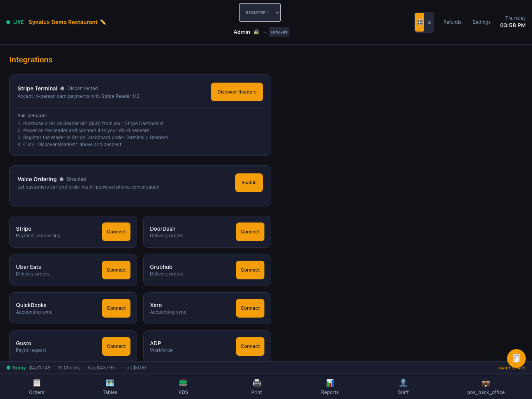Viewport: 532px width, 399px height.
Task: Open Reports in the bottom navigation
Action: 330,387
